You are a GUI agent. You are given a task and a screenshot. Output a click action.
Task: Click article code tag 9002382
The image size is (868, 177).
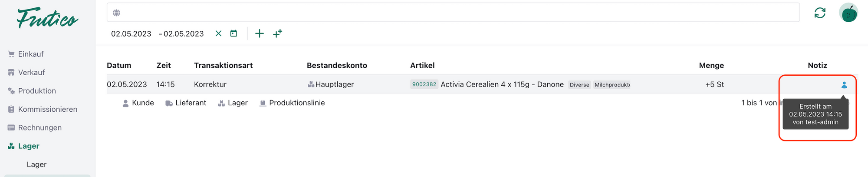click(424, 84)
